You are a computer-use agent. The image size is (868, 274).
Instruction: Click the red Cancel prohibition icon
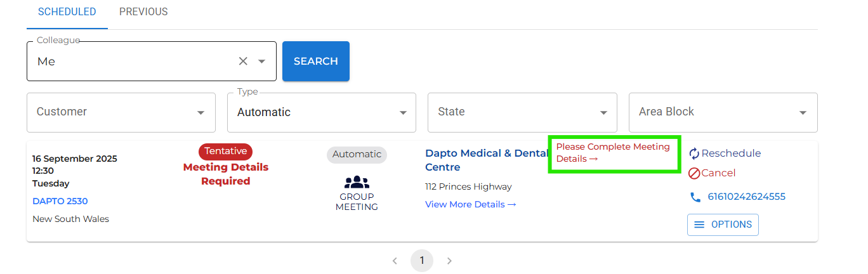(694, 173)
